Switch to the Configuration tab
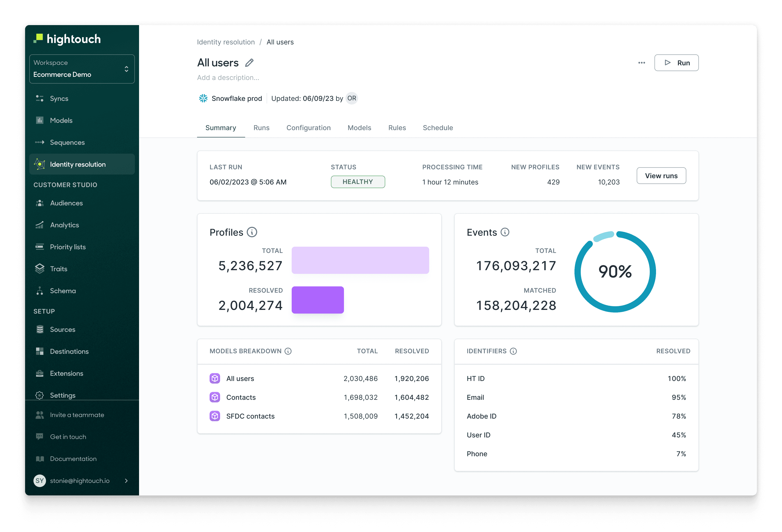This screenshot has height=532, width=782. pyautogui.click(x=308, y=128)
